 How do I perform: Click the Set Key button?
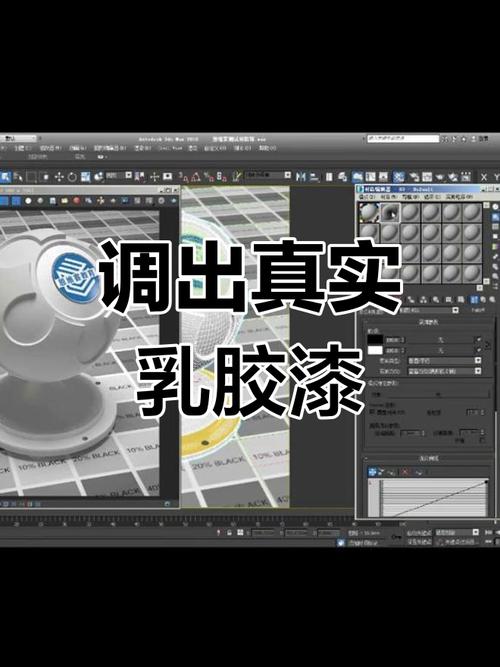coord(419,542)
